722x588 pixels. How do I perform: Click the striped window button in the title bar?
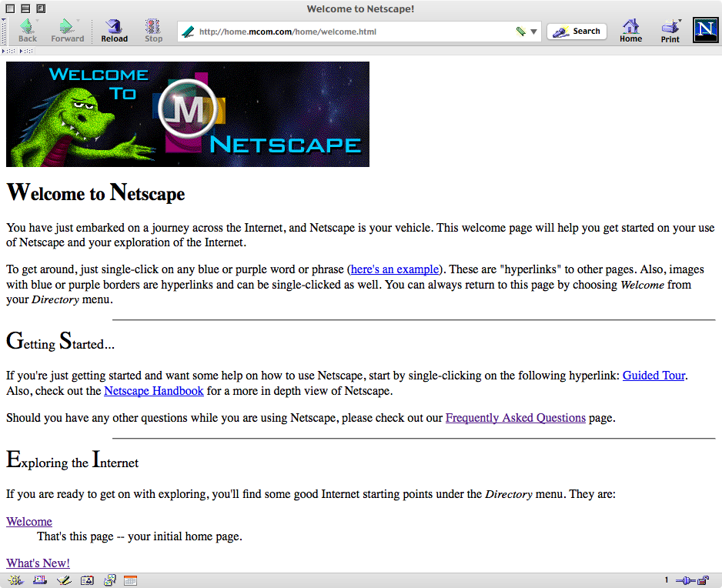click(x=26, y=8)
